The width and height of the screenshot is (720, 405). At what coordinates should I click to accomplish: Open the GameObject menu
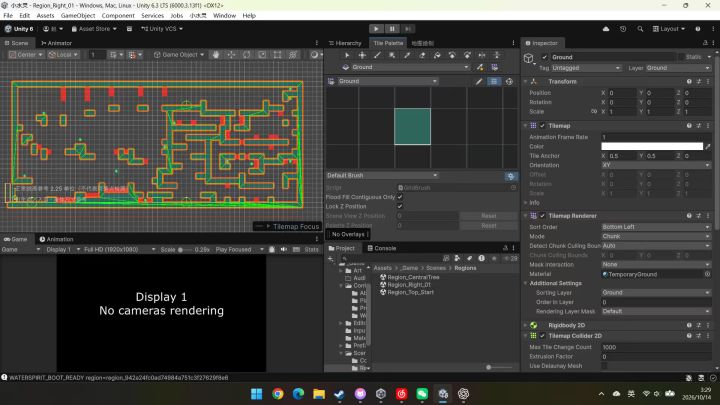78,16
